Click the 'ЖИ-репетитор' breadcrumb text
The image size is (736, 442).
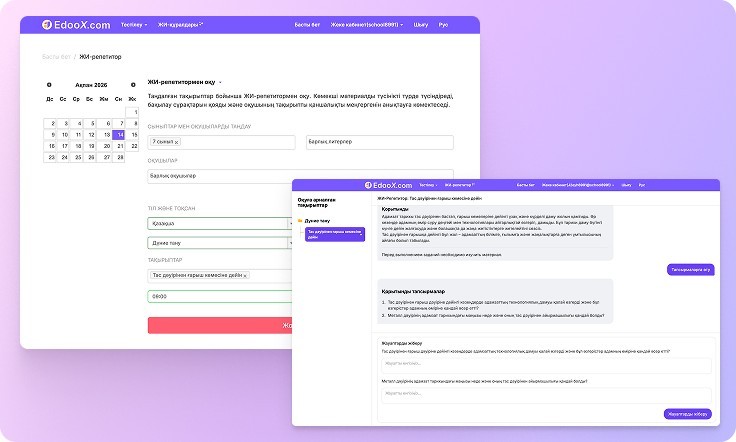(100, 57)
